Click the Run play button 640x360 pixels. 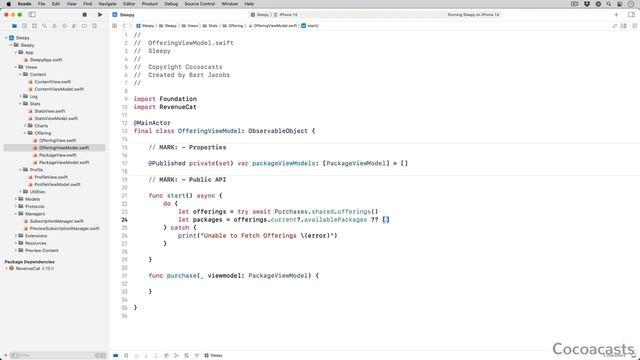pos(100,15)
